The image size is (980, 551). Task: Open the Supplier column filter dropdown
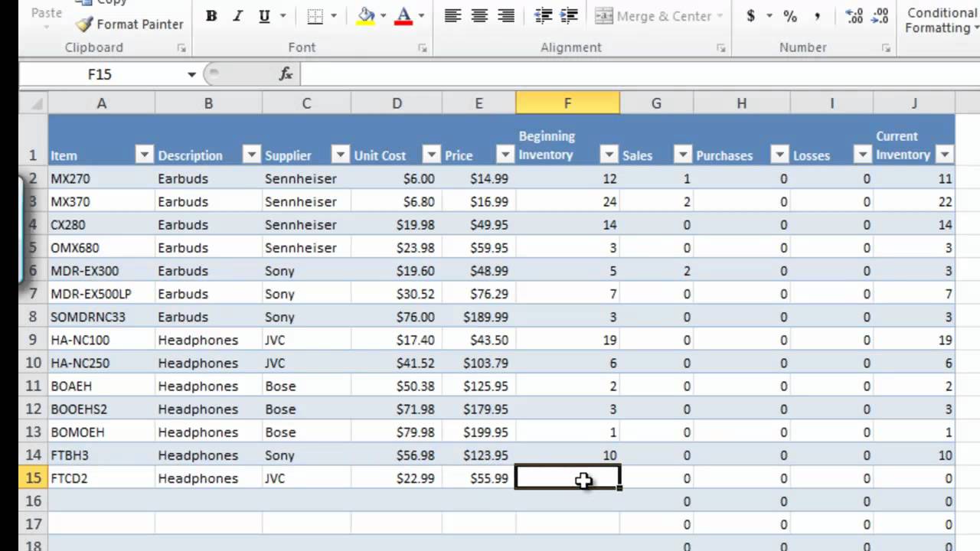(x=340, y=155)
